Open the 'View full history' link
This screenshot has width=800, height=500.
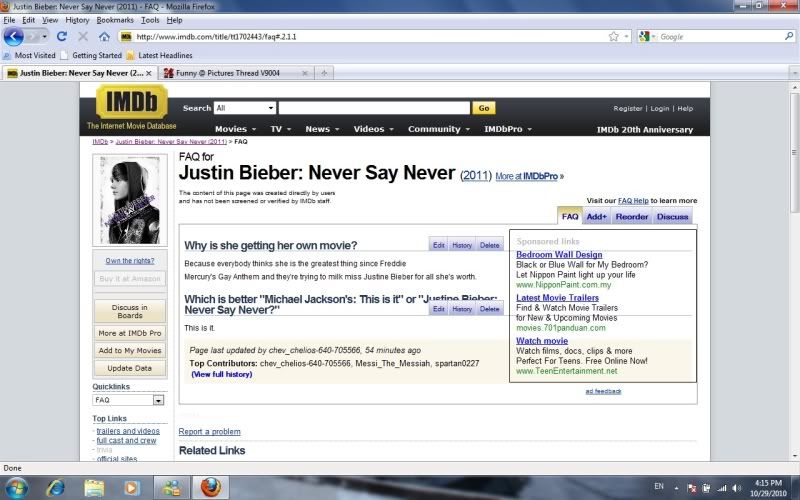tap(221, 374)
